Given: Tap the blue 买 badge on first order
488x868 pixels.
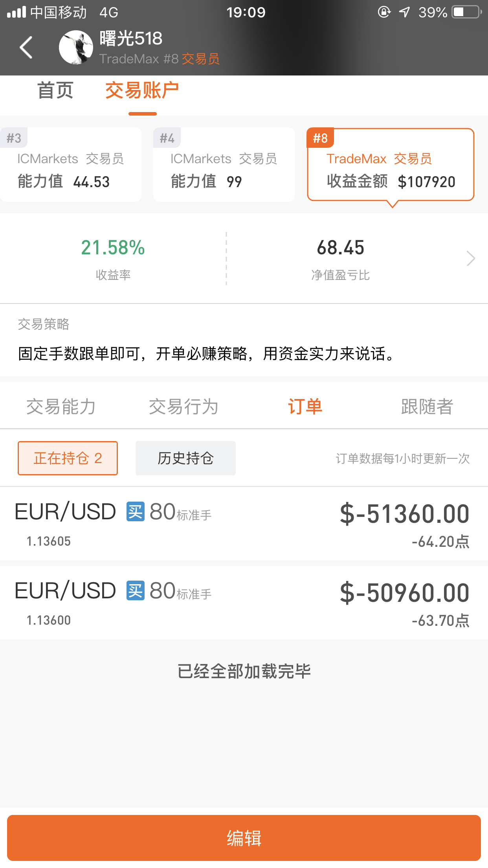Looking at the screenshot, I should tap(135, 512).
